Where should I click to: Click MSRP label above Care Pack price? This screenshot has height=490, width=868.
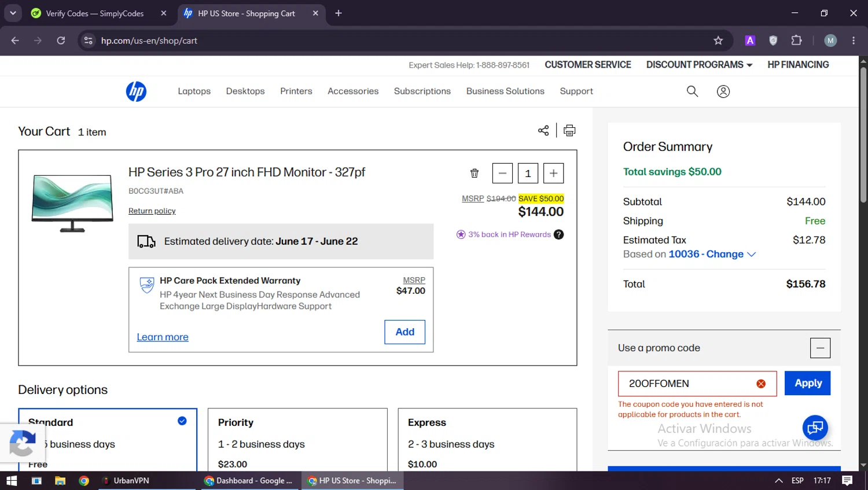[414, 280]
